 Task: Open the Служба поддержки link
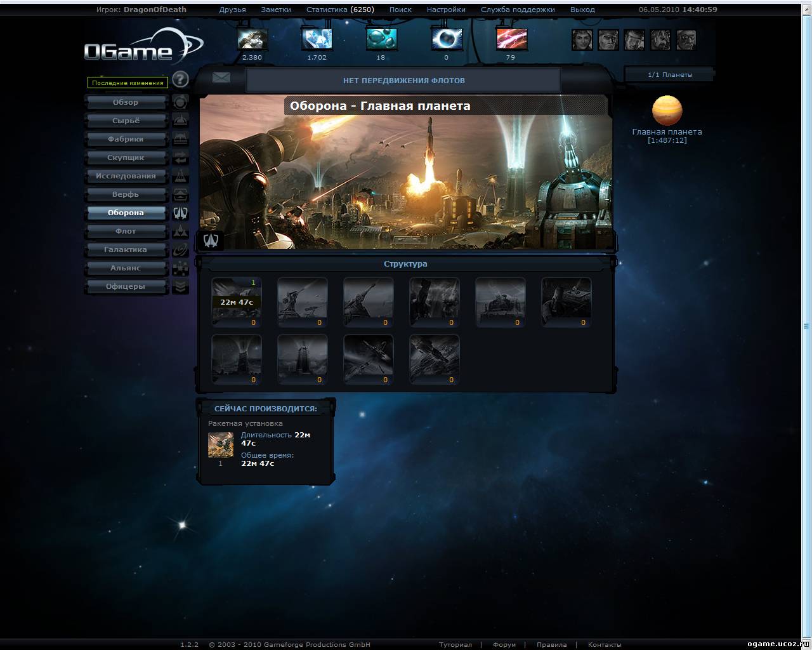[518, 10]
